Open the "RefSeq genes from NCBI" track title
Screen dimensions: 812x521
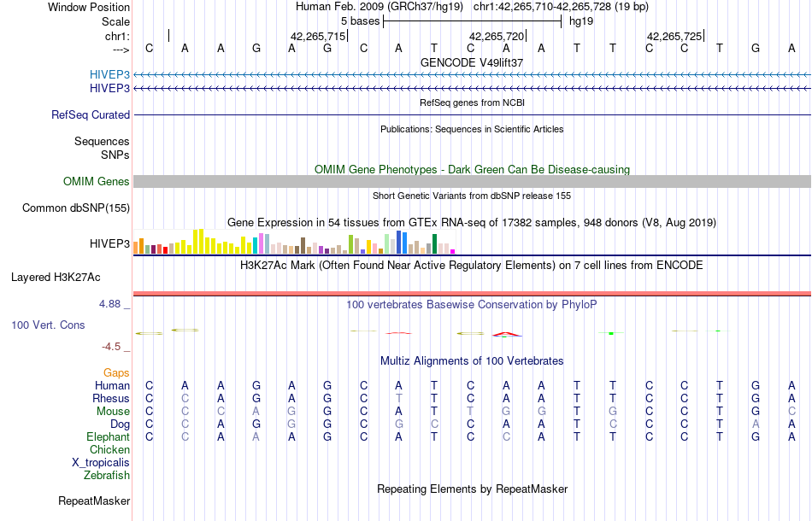(x=472, y=102)
